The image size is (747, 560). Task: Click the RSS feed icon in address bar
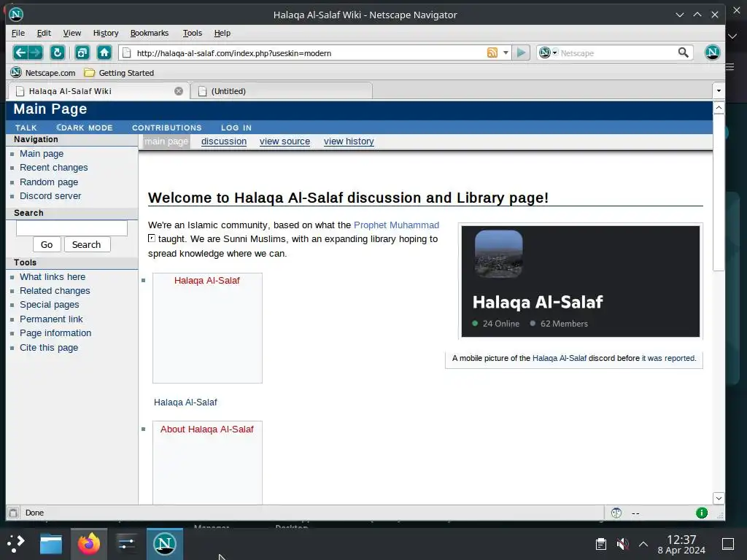tap(492, 52)
